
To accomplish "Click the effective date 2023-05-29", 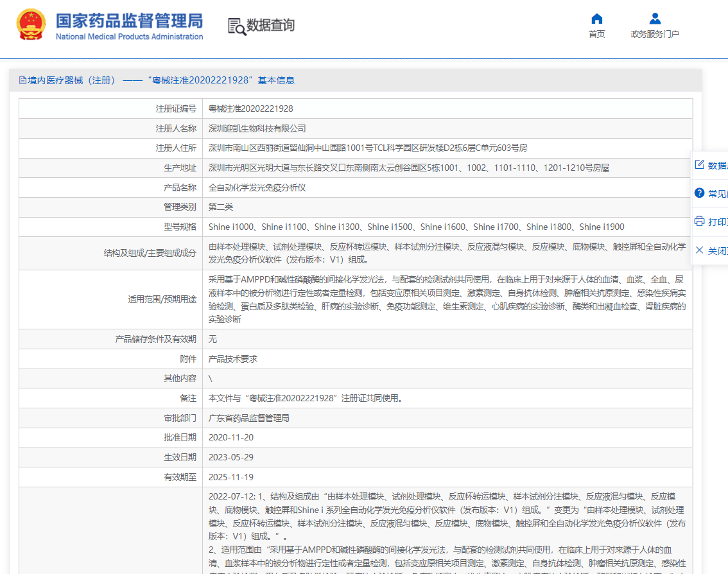I will click(x=230, y=457).
